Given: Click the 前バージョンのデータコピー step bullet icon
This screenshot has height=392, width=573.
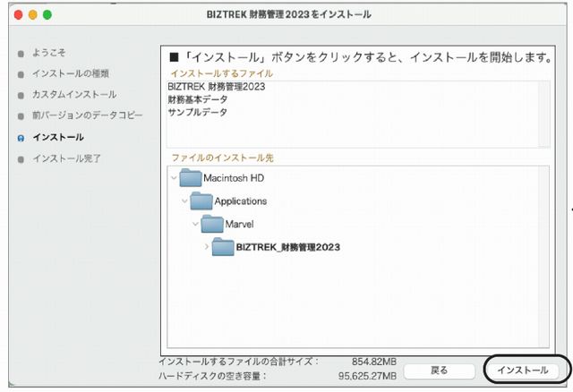Looking at the screenshot, I should point(21,116).
